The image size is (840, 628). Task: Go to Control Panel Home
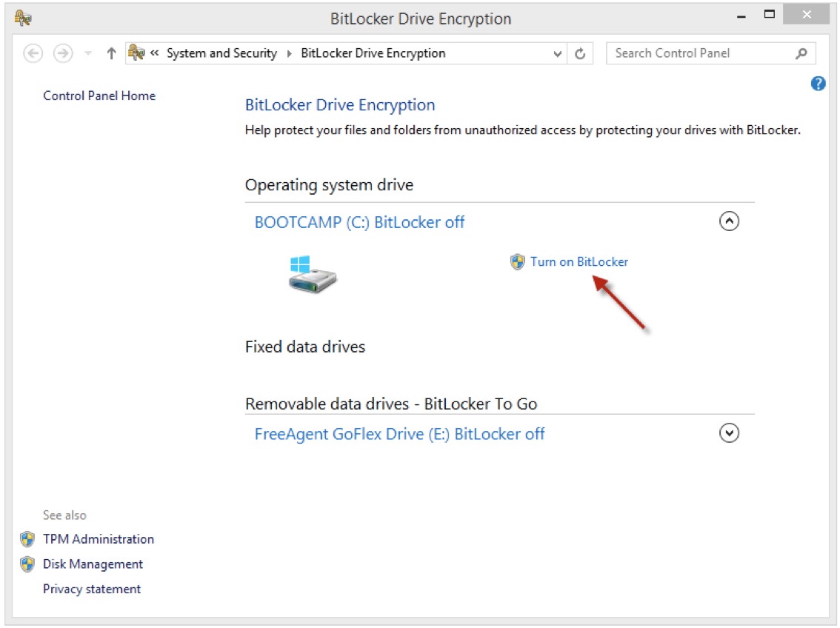[100, 96]
